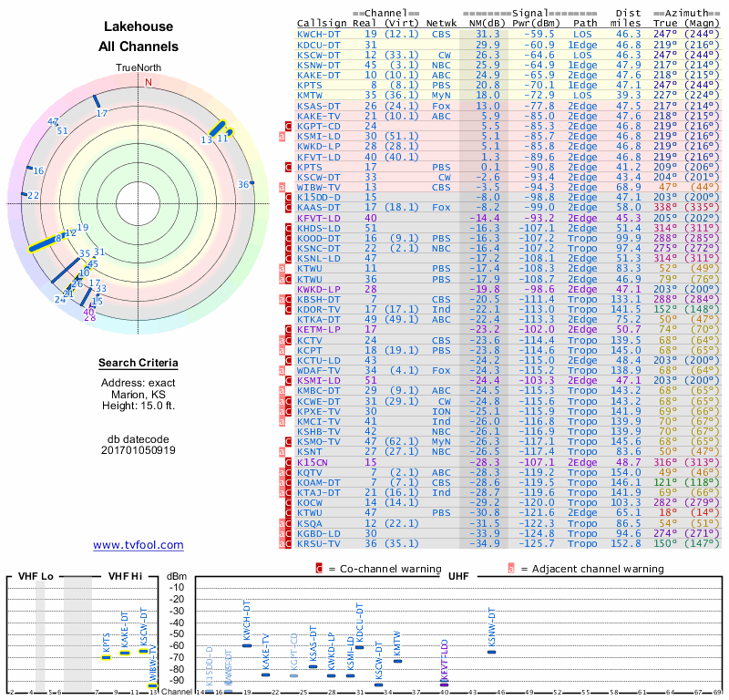The width and height of the screenshot is (729, 700).
Task: Click KSNW-DT bar in UHF chart
Action: coord(492,652)
